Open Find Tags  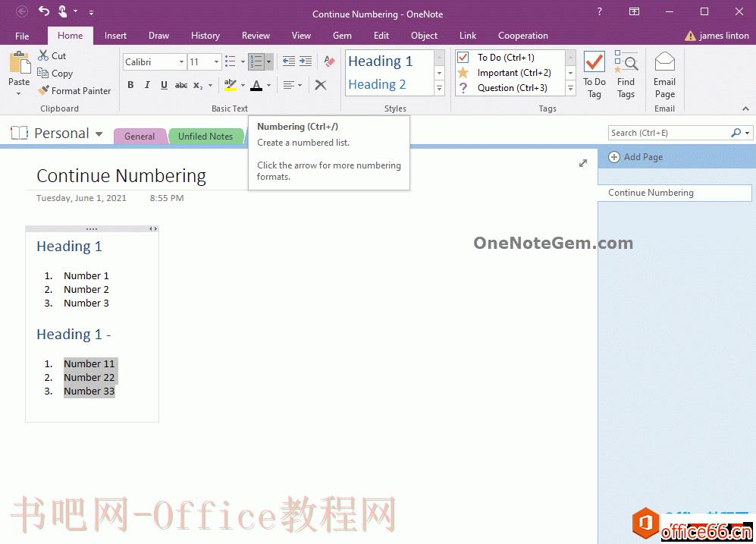coord(626,75)
